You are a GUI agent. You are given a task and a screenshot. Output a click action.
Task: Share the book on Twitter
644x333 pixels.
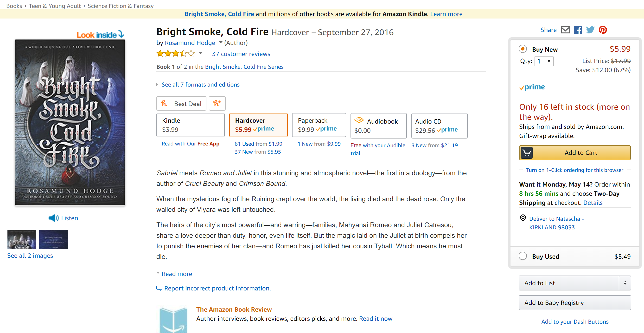click(590, 30)
